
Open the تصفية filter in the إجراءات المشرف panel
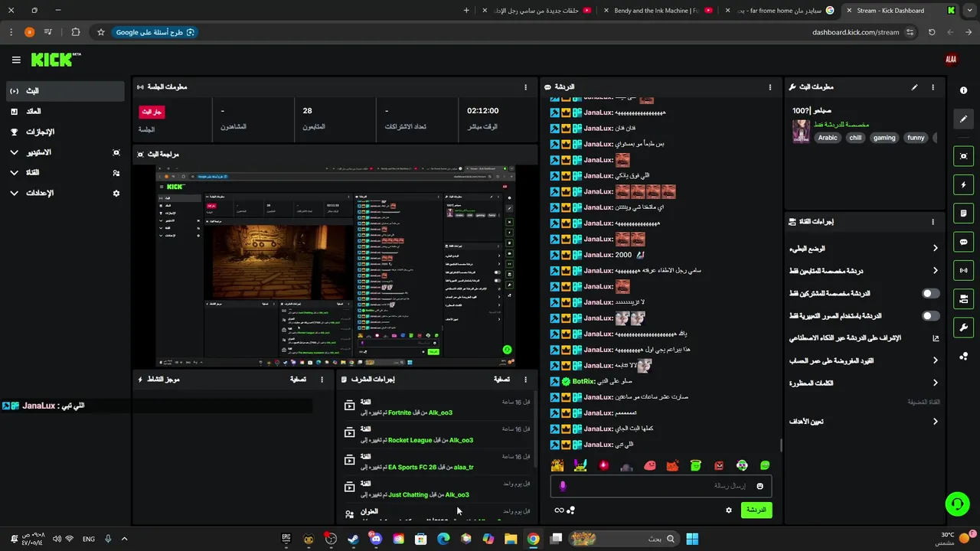pos(501,379)
